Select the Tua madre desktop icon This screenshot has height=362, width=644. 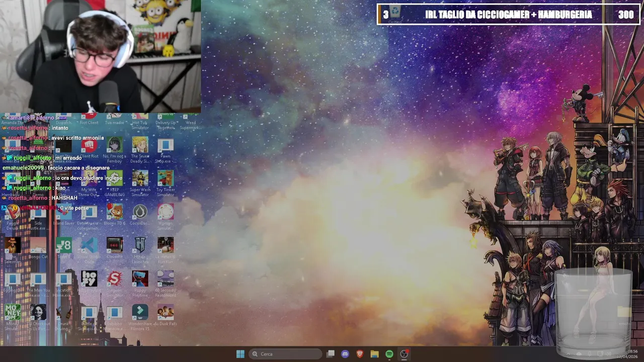pyautogui.click(x=114, y=120)
